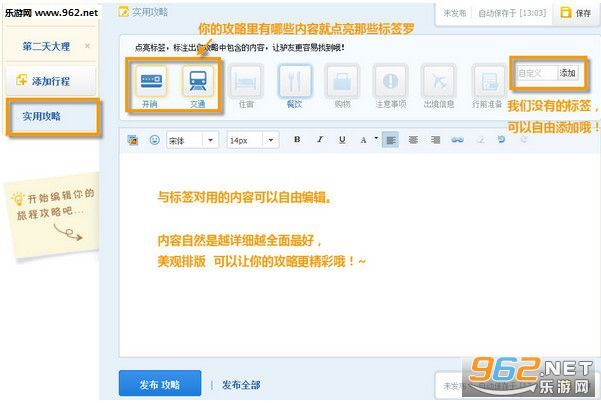The image size is (601, 403).
Task: Click the insert image icon in editor toolbar
Action: point(133,140)
